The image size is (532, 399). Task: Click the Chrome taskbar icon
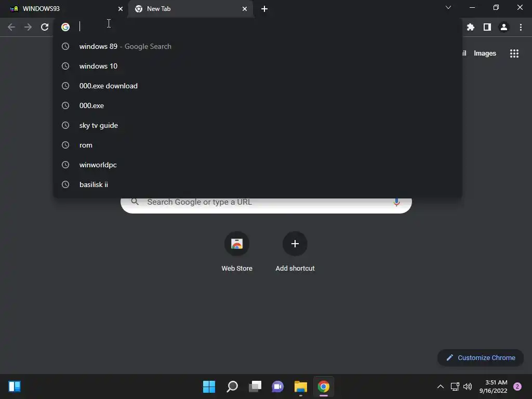click(x=324, y=387)
